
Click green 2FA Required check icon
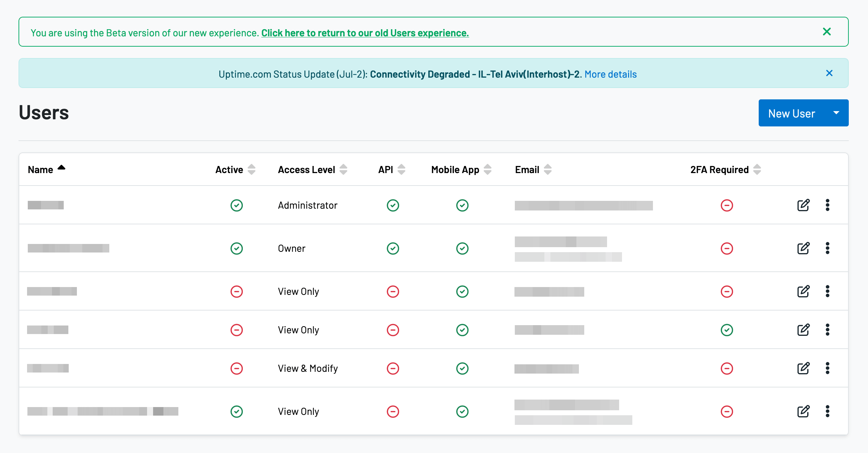point(727,330)
